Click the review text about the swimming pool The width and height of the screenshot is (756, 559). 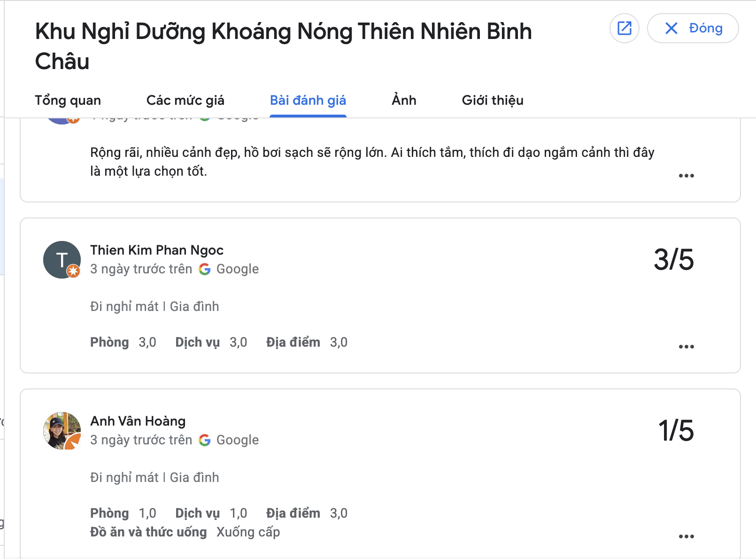pos(372,162)
